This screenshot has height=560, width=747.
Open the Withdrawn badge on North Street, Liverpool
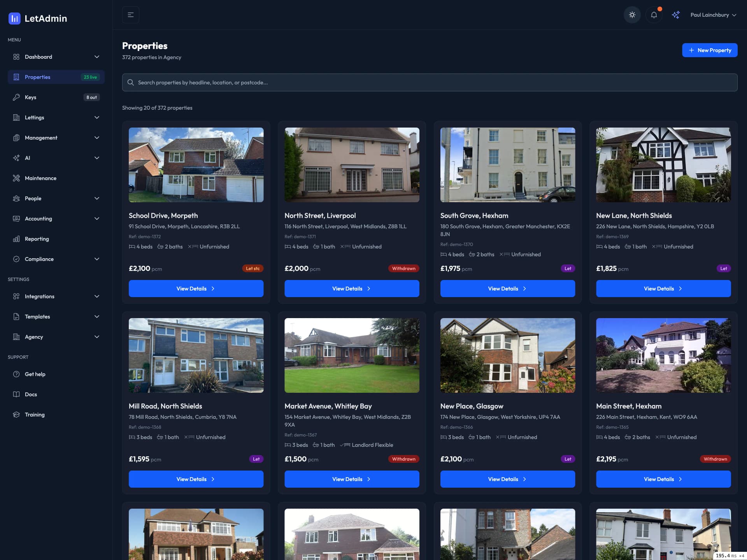(x=403, y=268)
